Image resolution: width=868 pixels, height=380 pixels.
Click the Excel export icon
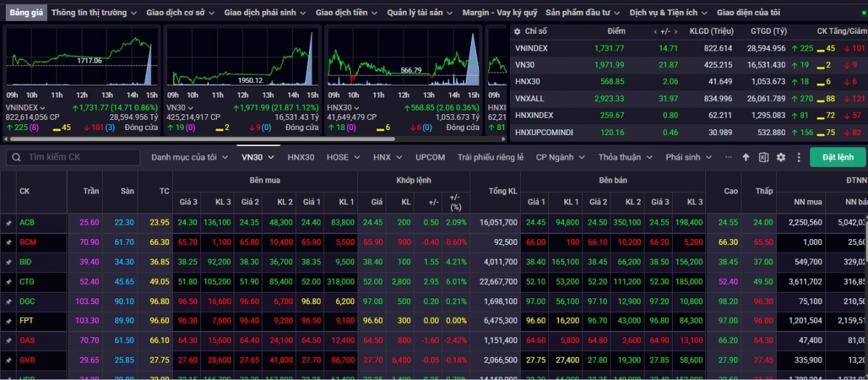(x=763, y=157)
